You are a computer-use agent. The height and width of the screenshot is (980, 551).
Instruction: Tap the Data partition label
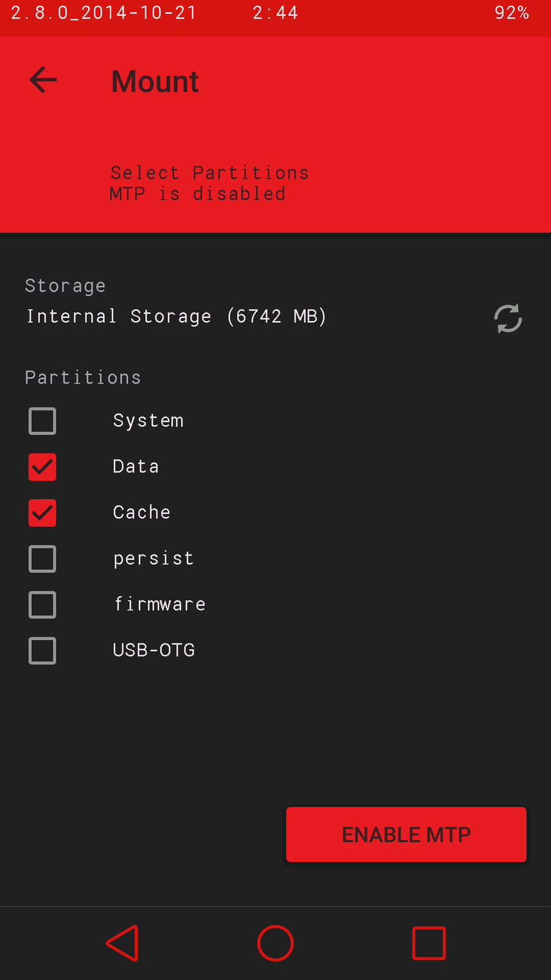click(136, 467)
